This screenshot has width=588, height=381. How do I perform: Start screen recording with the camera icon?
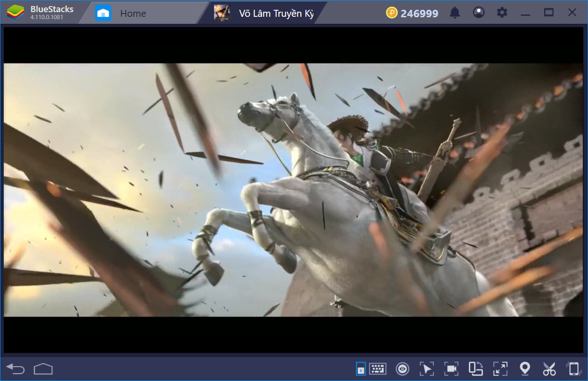tap(451, 369)
